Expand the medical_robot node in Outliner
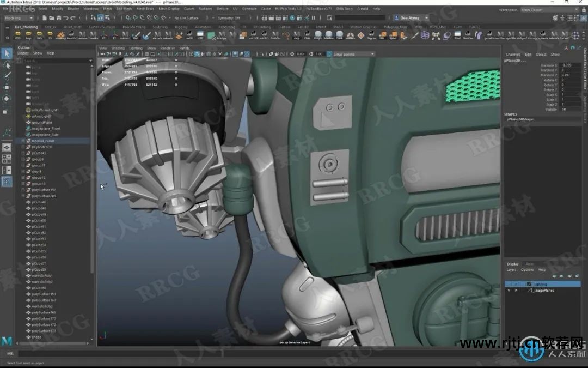 (23, 141)
